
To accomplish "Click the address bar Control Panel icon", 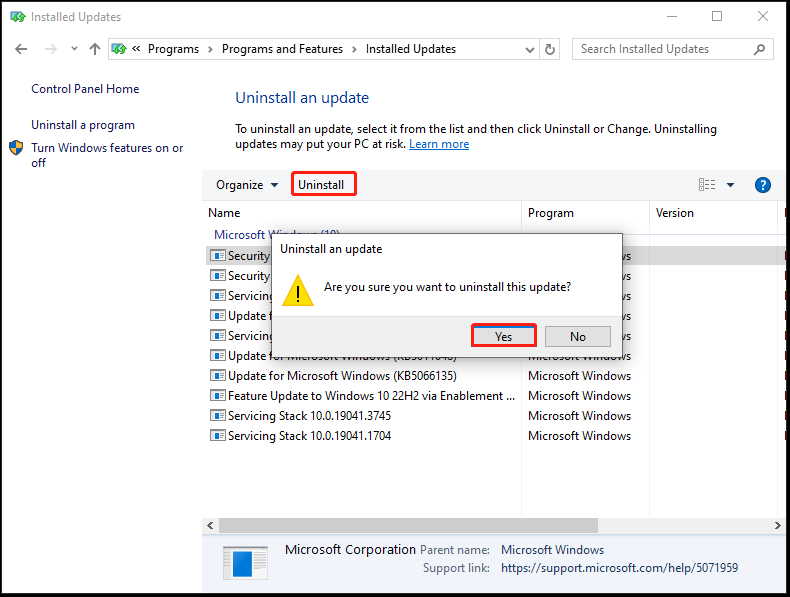I will [119, 49].
